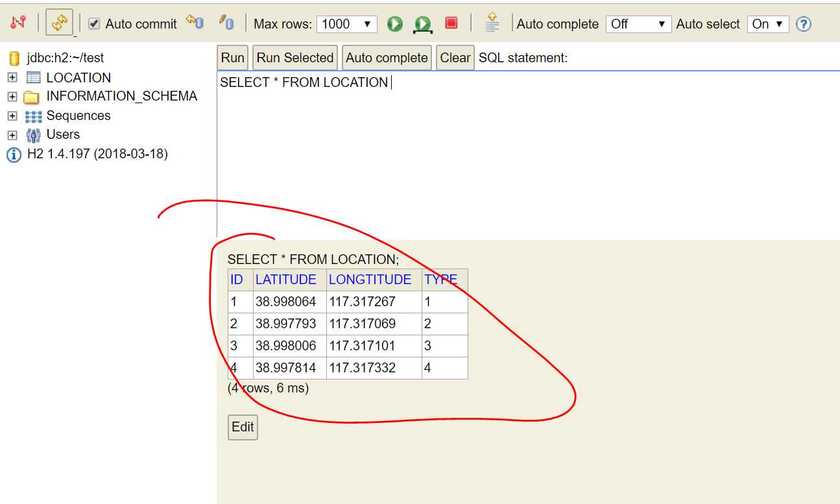The width and height of the screenshot is (840, 504).
Task: Click the red Cancel statement icon
Action: (x=451, y=23)
